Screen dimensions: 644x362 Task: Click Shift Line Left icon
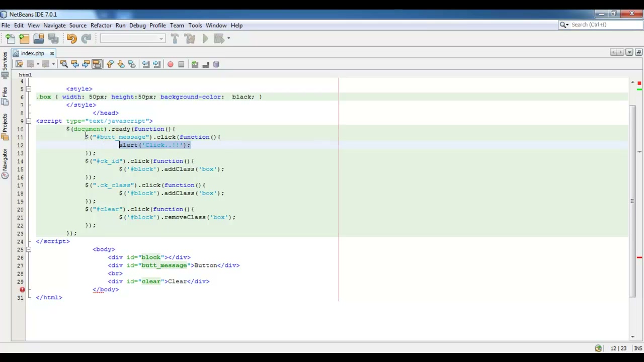[x=145, y=64]
